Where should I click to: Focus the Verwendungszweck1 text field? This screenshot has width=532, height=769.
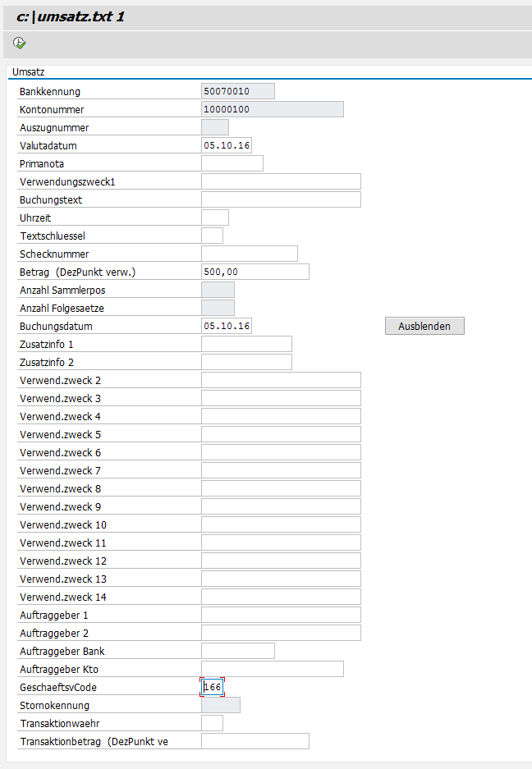[x=281, y=181]
